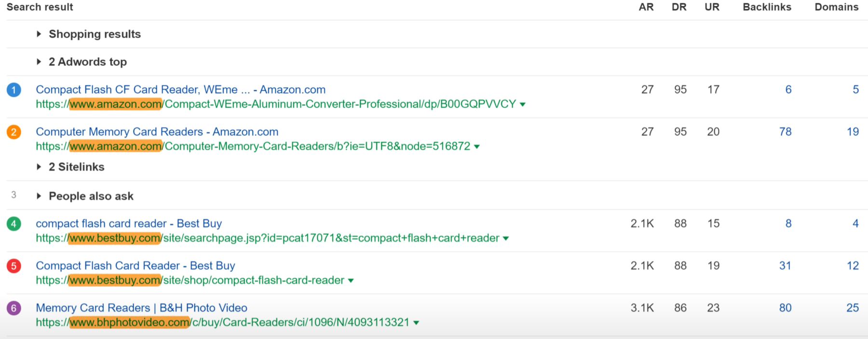Open dropdown arrow after Best Buy shop URL

351,281
